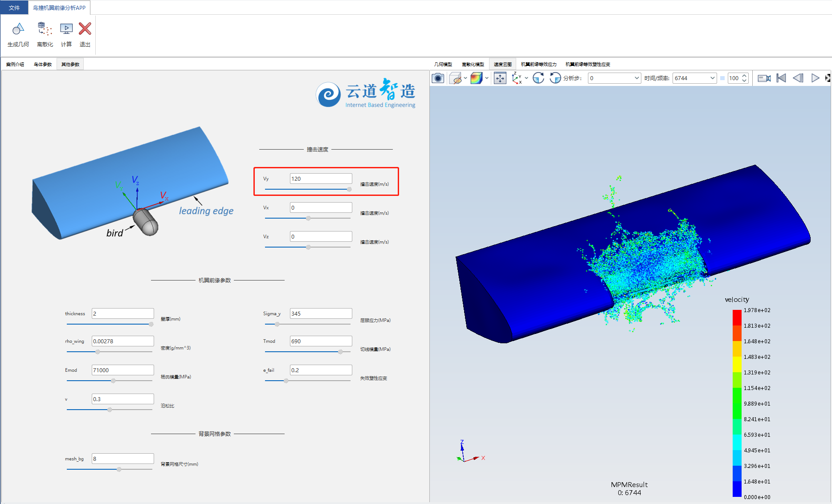Click the Sigma_y slider handle
The width and height of the screenshot is (832, 504).
pos(277,324)
